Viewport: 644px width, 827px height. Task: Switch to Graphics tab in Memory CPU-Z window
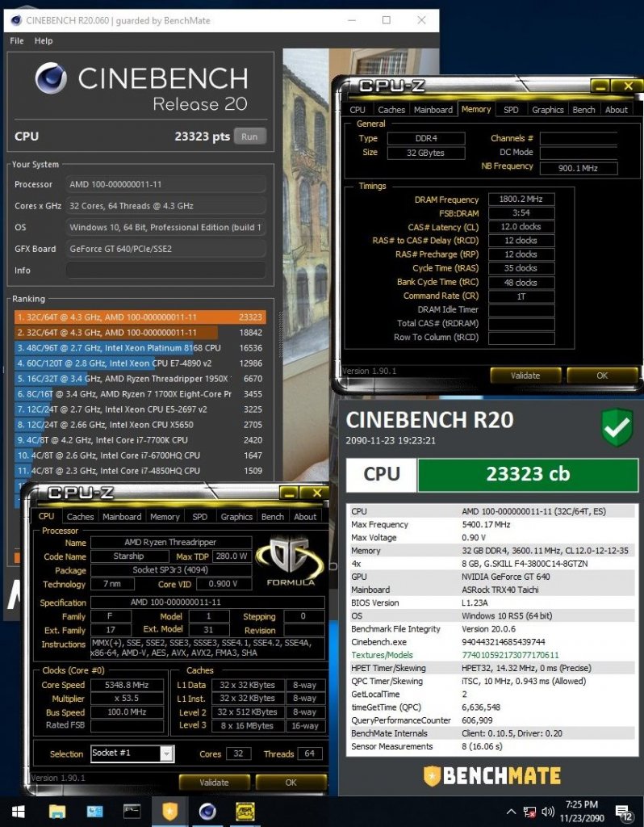point(547,110)
